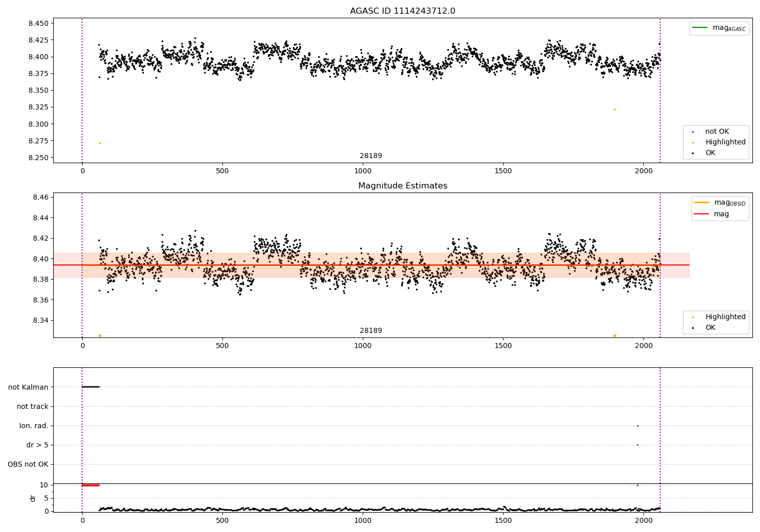760x532 pixels.
Task: Click the 'Highlighted' legend entry in middle plot
Action: [719, 317]
